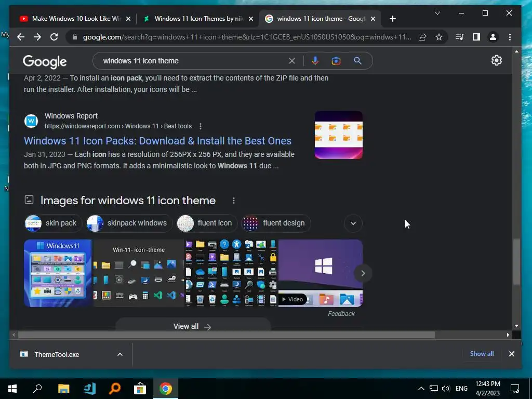This screenshot has width=532, height=399.
Task: Show hidden system tray icons
Action: pos(421,389)
